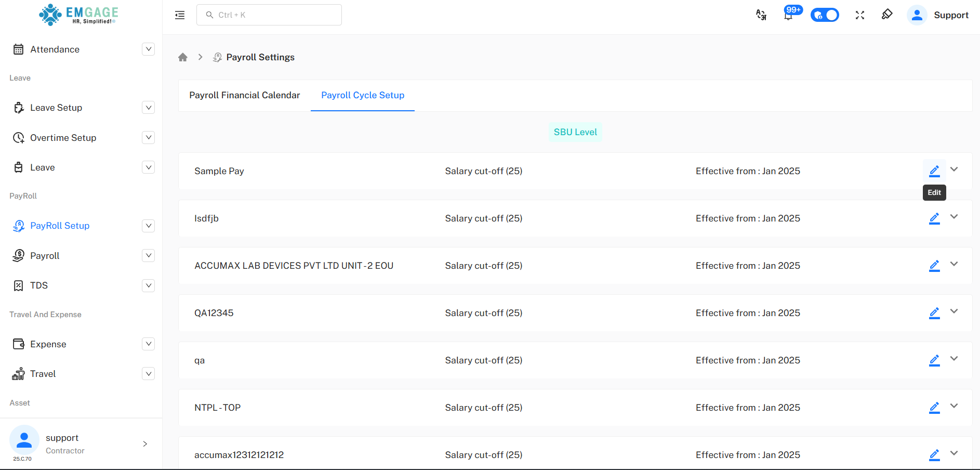Go to home via breadcrumb icon
This screenshot has width=980, height=470.
[182, 57]
